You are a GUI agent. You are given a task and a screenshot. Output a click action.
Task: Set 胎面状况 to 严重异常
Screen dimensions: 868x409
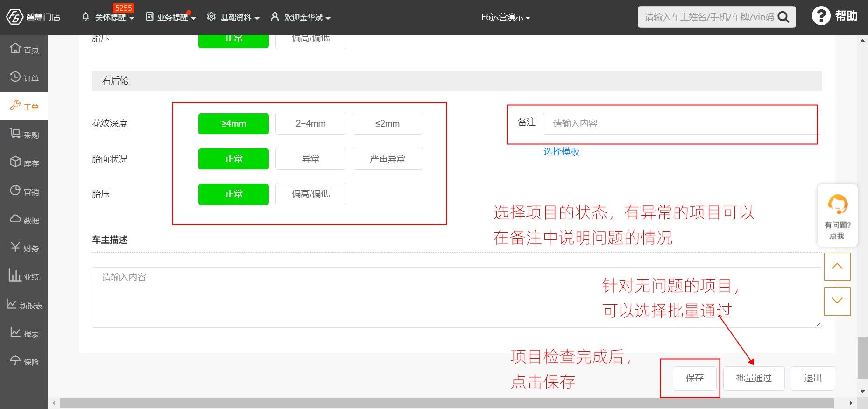(x=388, y=159)
